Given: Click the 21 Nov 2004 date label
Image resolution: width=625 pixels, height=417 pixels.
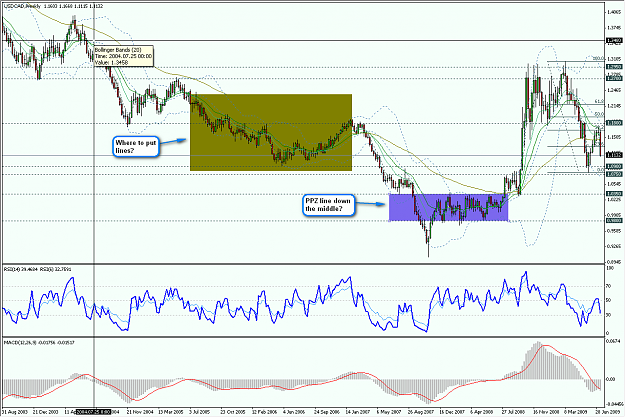Looking at the screenshot, I should 140,411.
